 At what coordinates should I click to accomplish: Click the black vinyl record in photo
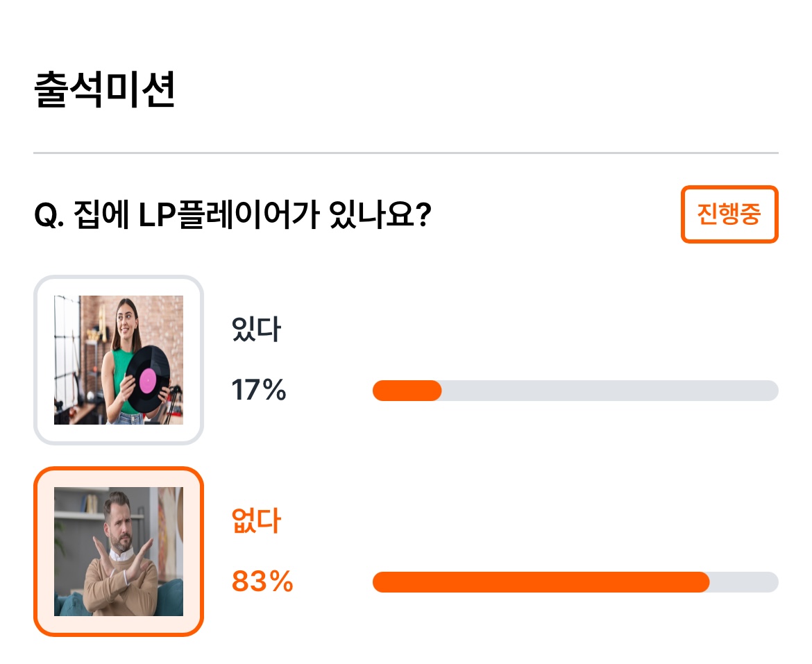(x=148, y=380)
